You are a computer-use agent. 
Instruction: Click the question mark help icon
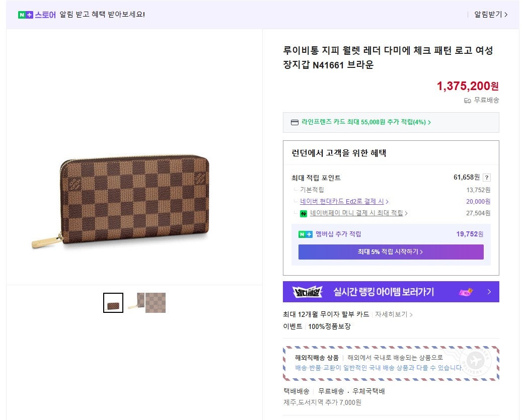[486, 178]
